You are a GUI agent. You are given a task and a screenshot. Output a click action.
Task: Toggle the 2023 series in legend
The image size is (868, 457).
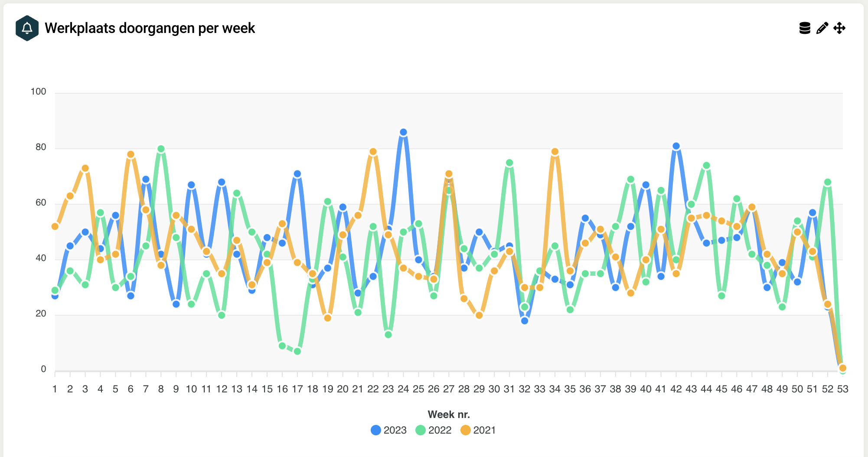click(x=395, y=430)
